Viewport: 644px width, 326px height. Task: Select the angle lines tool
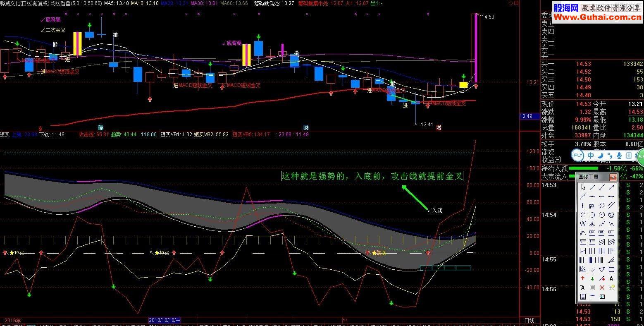[x=611, y=259]
